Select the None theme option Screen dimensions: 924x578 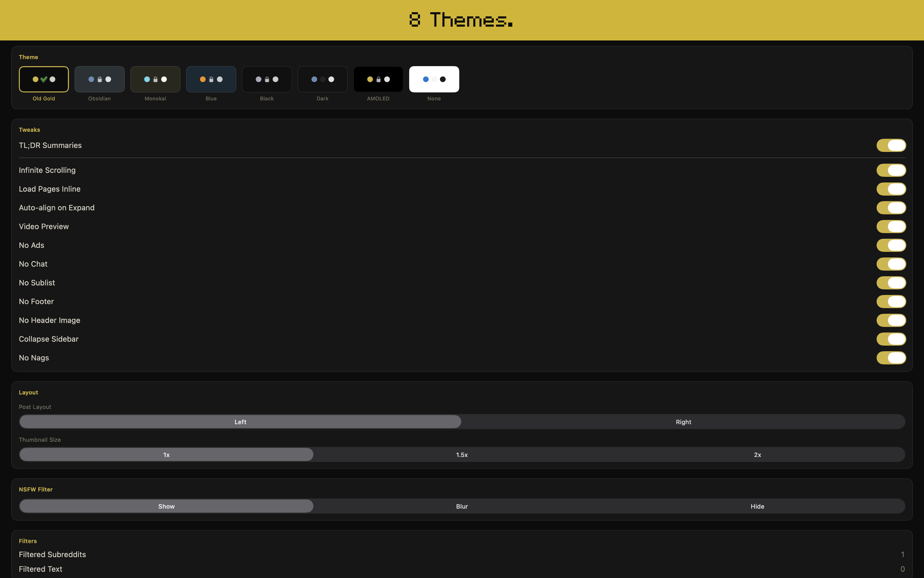[x=434, y=79]
